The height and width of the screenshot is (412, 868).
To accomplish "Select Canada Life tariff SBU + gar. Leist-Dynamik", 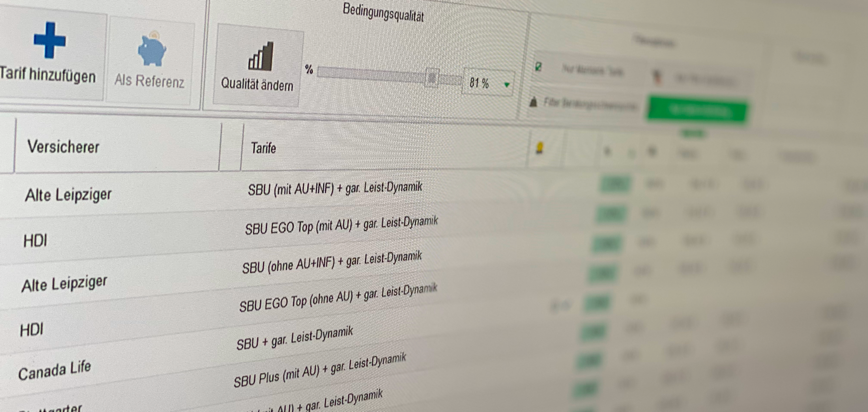I will tap(294, 338).
